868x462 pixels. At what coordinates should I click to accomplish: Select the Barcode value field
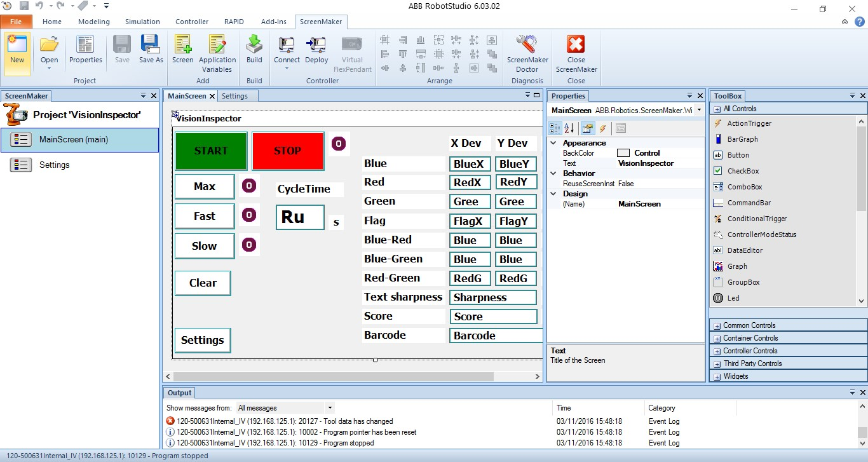[496, 336]
